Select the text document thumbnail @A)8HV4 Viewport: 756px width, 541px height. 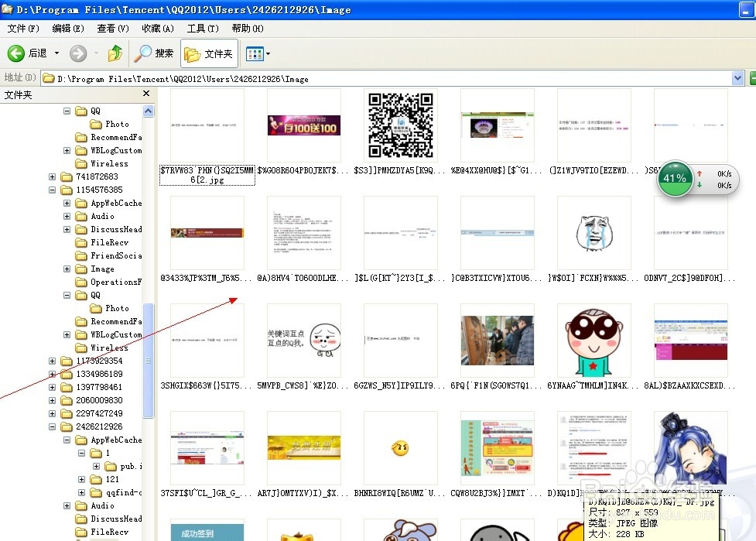(304, 233)
